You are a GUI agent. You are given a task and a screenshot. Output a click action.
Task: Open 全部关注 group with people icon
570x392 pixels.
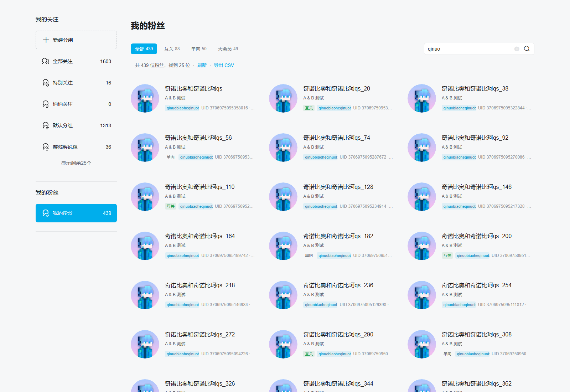pos(76,61)
